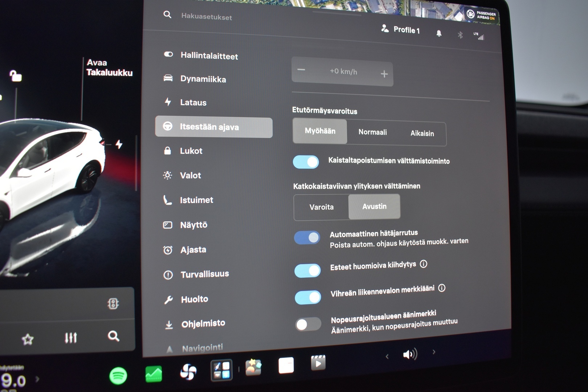This screenshot has width=588, height=392.
Task: Open Profile 1 driver profile
Action: 400,29
